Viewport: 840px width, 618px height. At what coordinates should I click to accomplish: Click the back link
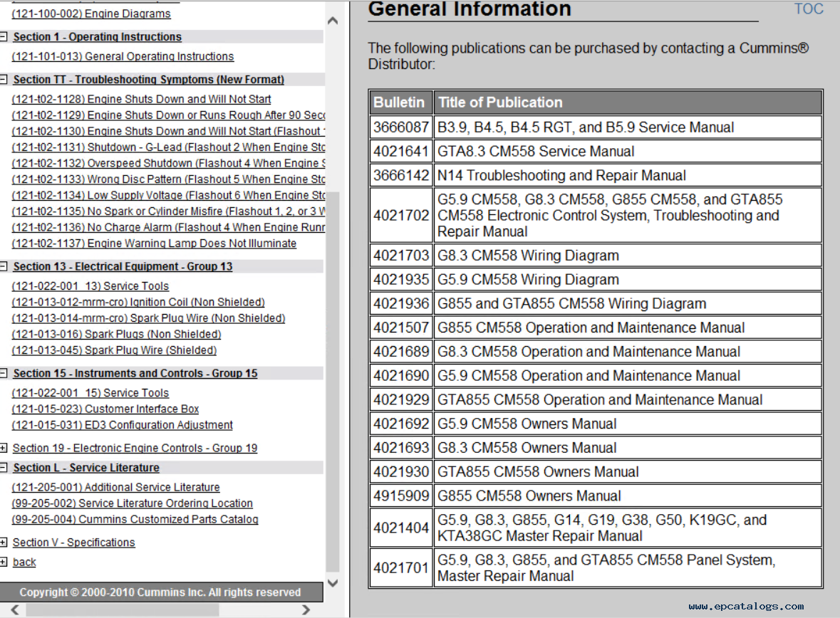24,562
